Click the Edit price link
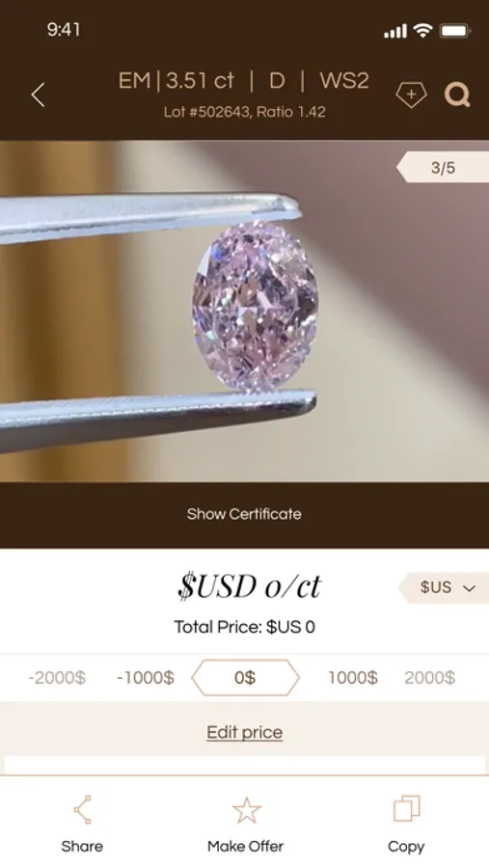 point(244,732)
